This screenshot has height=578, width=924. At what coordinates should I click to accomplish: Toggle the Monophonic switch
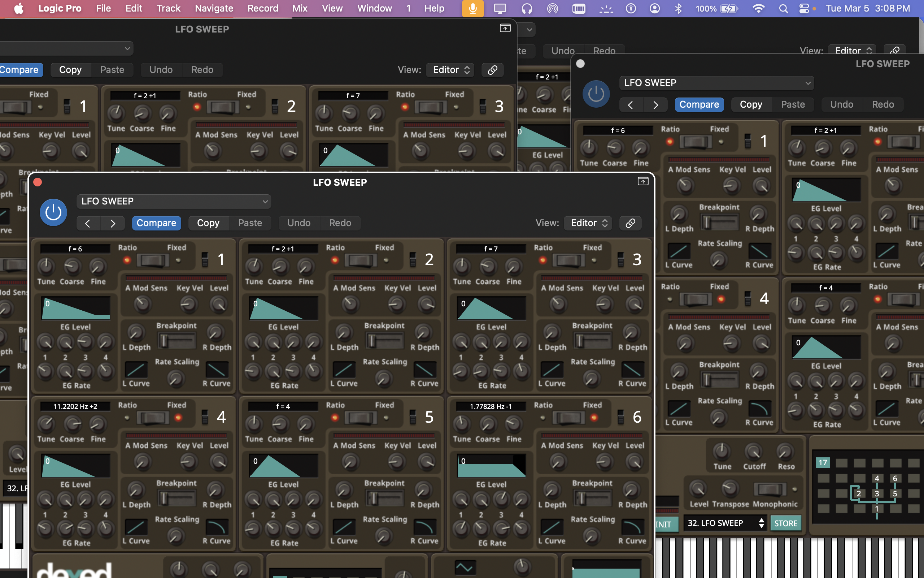[770, 489]
